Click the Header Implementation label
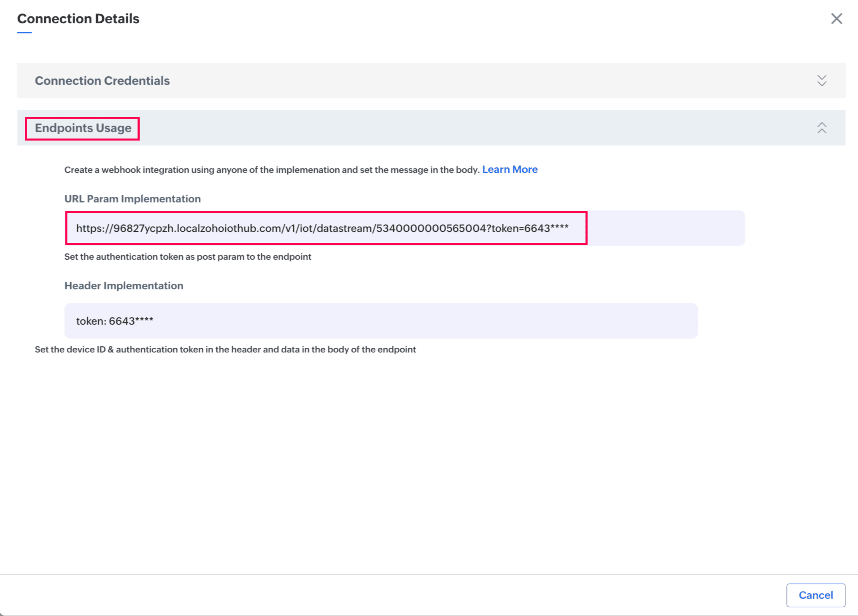 pyautogui.click(x=124, y=285)
